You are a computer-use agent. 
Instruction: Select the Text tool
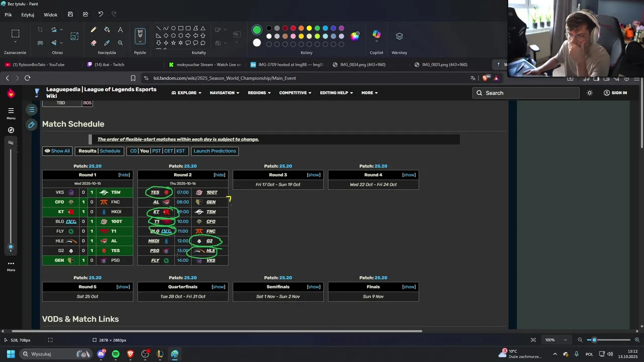tap(120, 30)
